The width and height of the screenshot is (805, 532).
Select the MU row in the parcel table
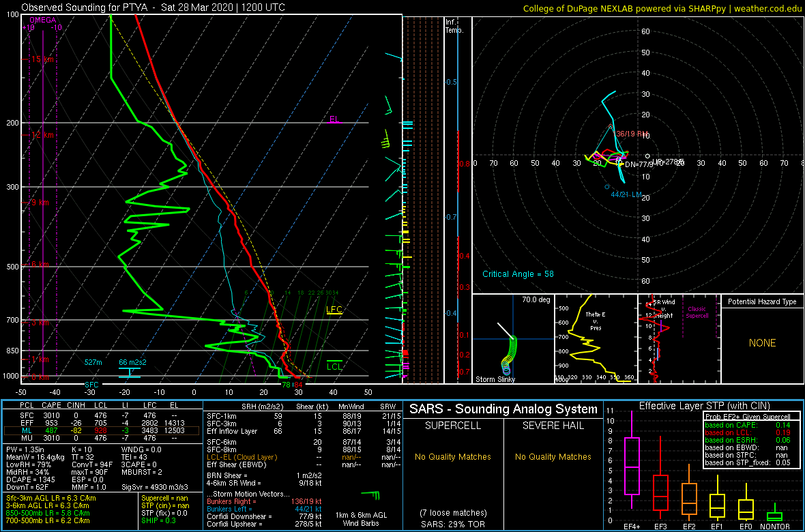point(102,439)
